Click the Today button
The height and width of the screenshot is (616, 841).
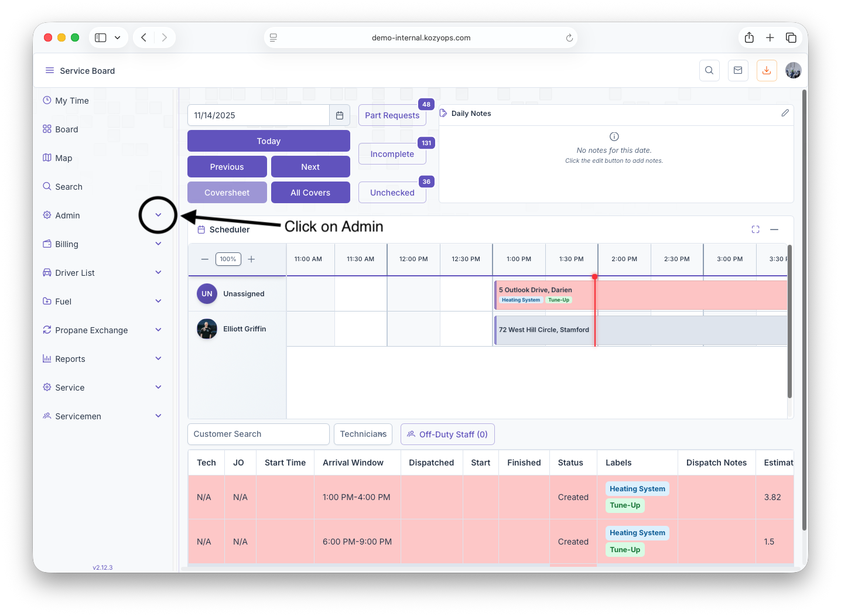[268, 141]
